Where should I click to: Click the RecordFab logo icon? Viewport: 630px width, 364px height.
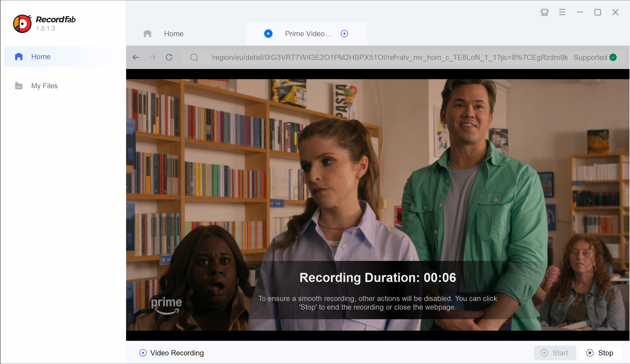click(x=22, y=24)
